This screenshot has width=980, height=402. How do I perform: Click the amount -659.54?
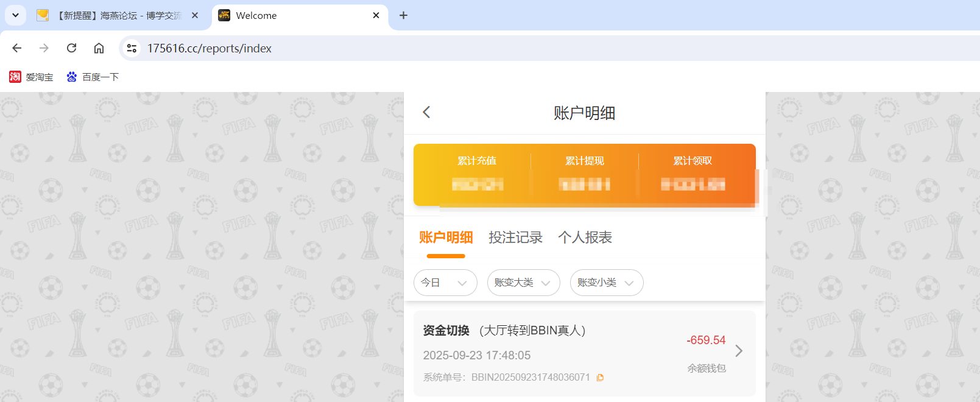click(x=706, y=340)
